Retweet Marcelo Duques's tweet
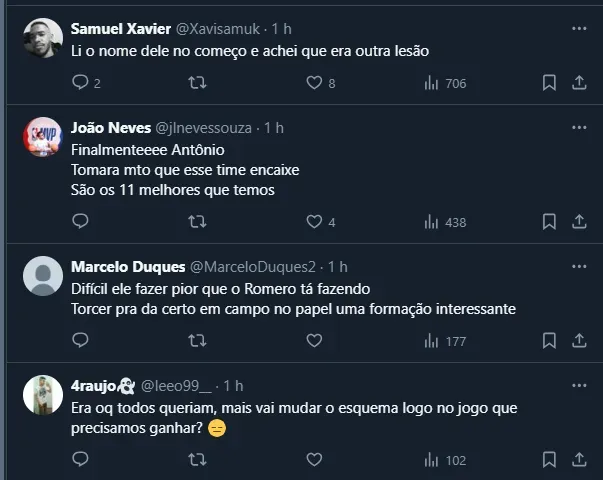The height and width of the screenshot is (480, 603). (x=197, y=341)
